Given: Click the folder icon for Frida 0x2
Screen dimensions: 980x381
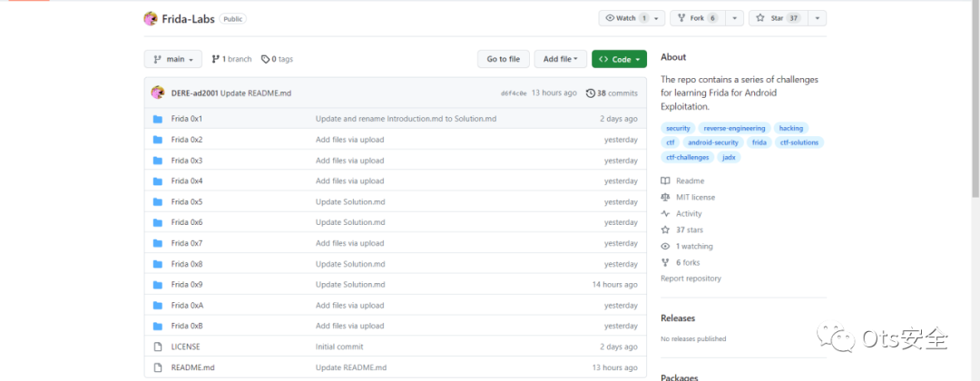Looking at the screenshot, I should pos(158,140).
